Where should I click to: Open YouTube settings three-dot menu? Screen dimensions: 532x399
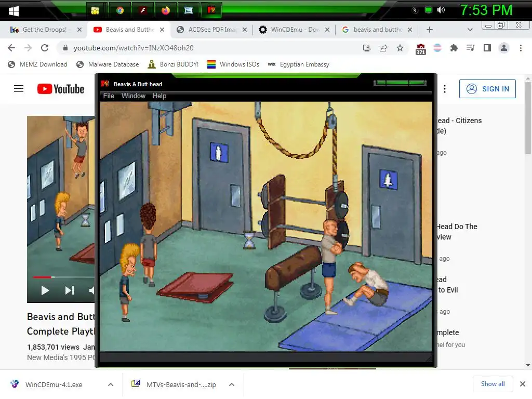445,89
